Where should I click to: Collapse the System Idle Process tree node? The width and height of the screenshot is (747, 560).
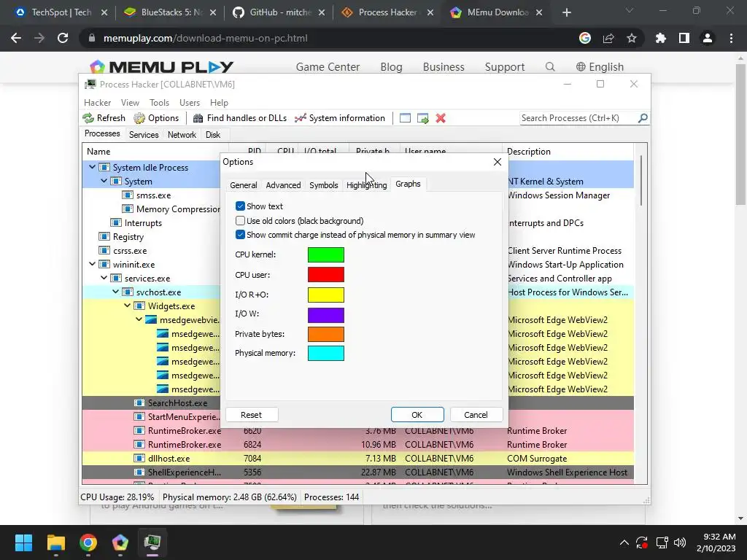[x=93, y=167]
